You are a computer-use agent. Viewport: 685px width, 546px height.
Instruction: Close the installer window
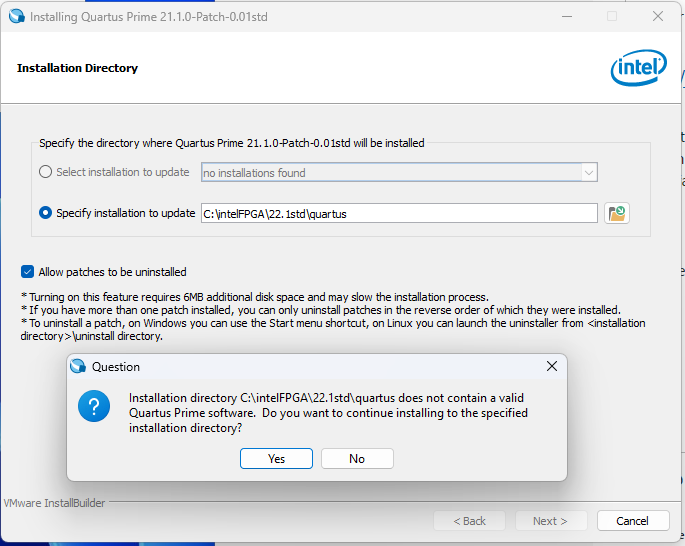click(x=658, y=17)
